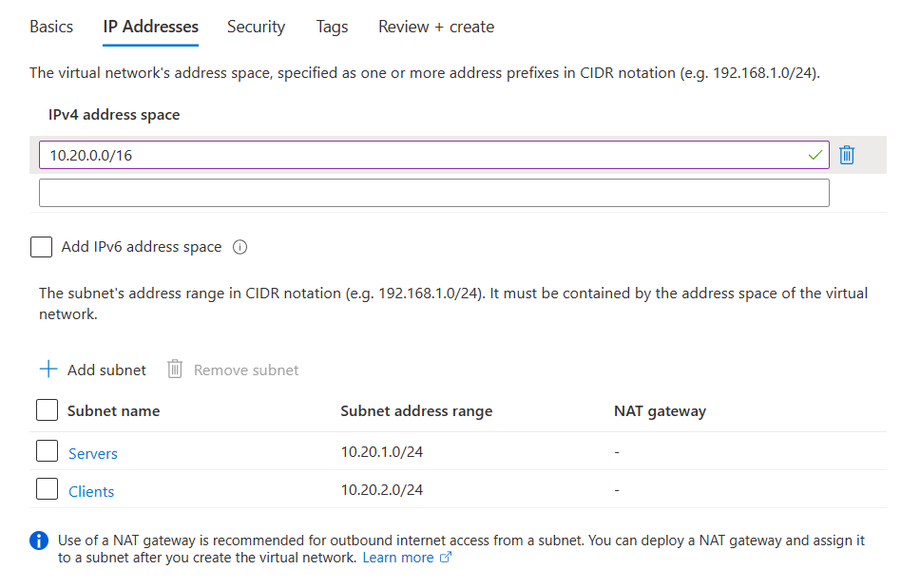Check the Servers subnet checkbox
The height and width of the screenshot is (588, 901).
coord(48,451)
